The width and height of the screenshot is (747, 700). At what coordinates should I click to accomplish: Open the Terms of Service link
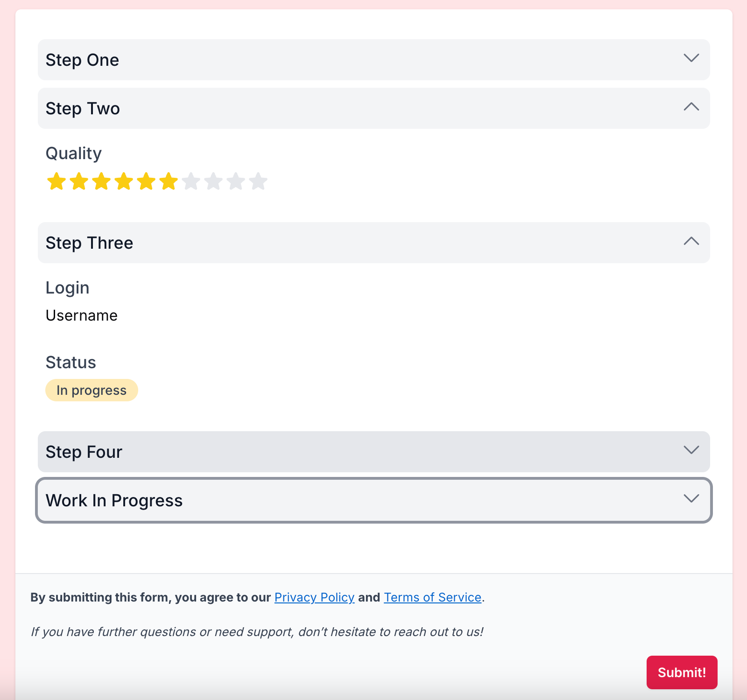click(432, 597)
